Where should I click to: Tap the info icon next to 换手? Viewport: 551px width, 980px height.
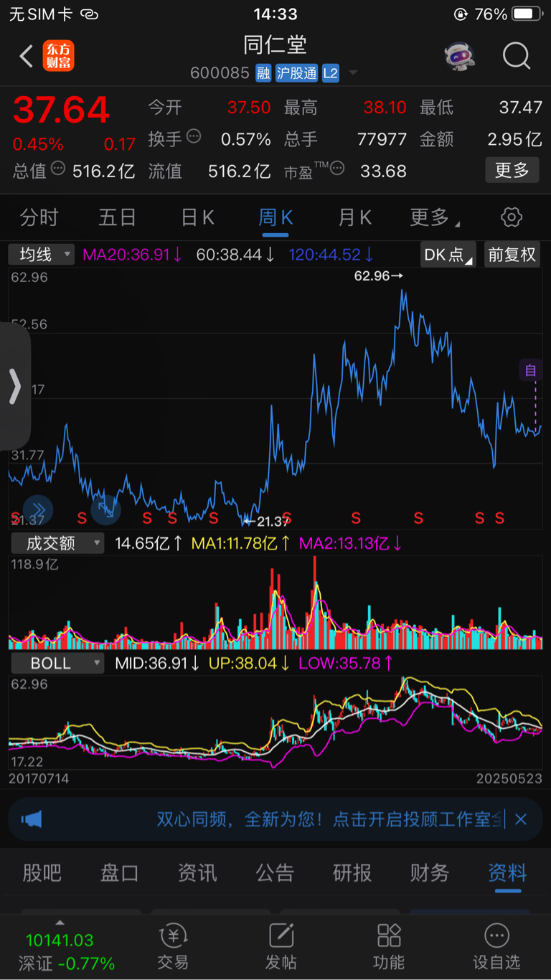coord(194,136)
